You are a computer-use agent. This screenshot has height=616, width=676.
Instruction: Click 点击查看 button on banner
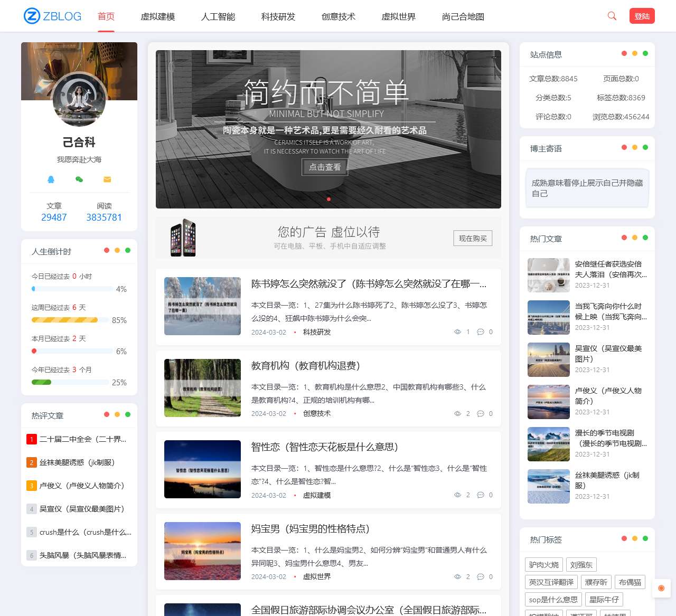click(x=325, y=167)
